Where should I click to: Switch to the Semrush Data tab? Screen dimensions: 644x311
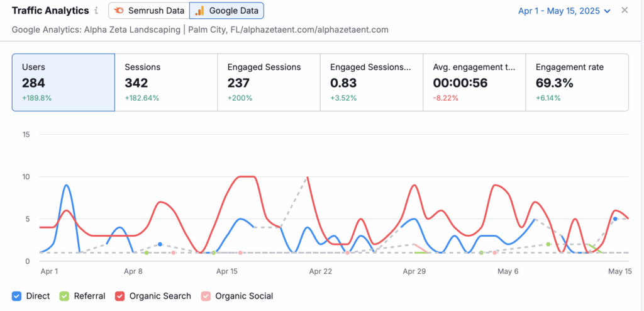148,11
